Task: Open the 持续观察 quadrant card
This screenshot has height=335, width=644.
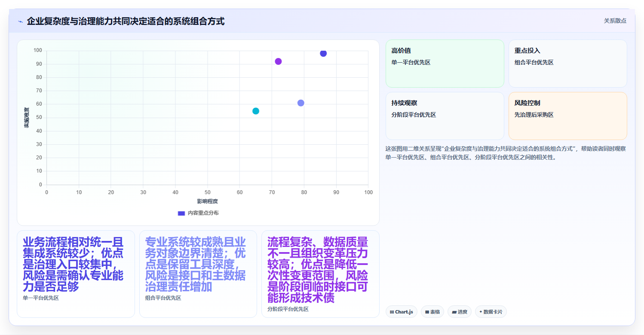Action: click(x=445, y=116)
